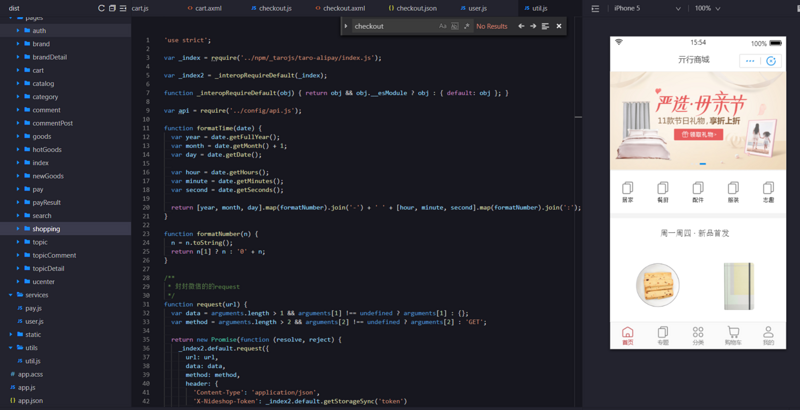Tap the 配件 category icon
The image size is (800, 410).
(x=698, y=188)
